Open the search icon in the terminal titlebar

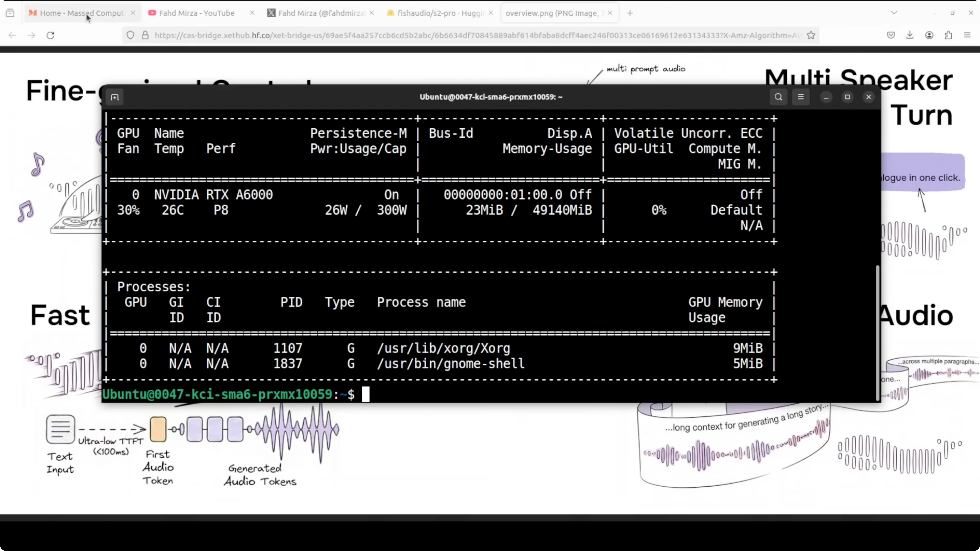[x=778, y=97]
